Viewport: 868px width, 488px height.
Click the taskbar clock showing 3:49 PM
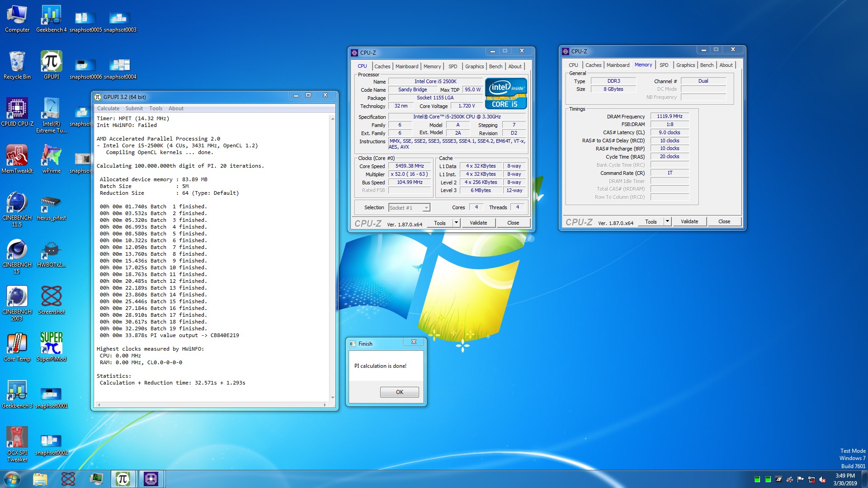[x=845, y=479]
